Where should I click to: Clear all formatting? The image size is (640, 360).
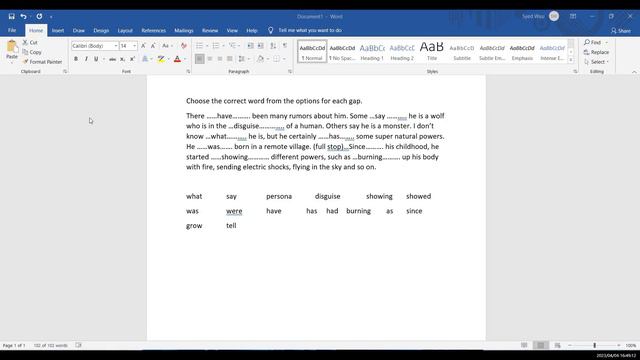(184, 46)
